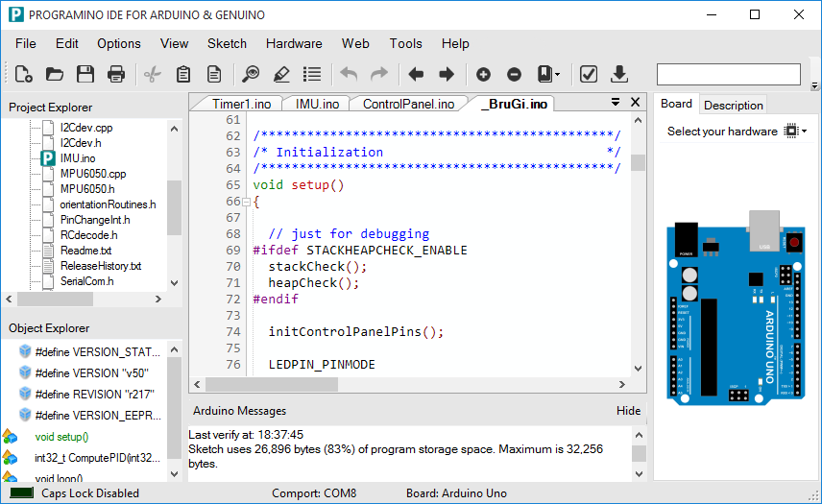Image resolution: width=822 pixels, height=504 pixels.
Task: Undo the last edit
Action: point(349,74)
